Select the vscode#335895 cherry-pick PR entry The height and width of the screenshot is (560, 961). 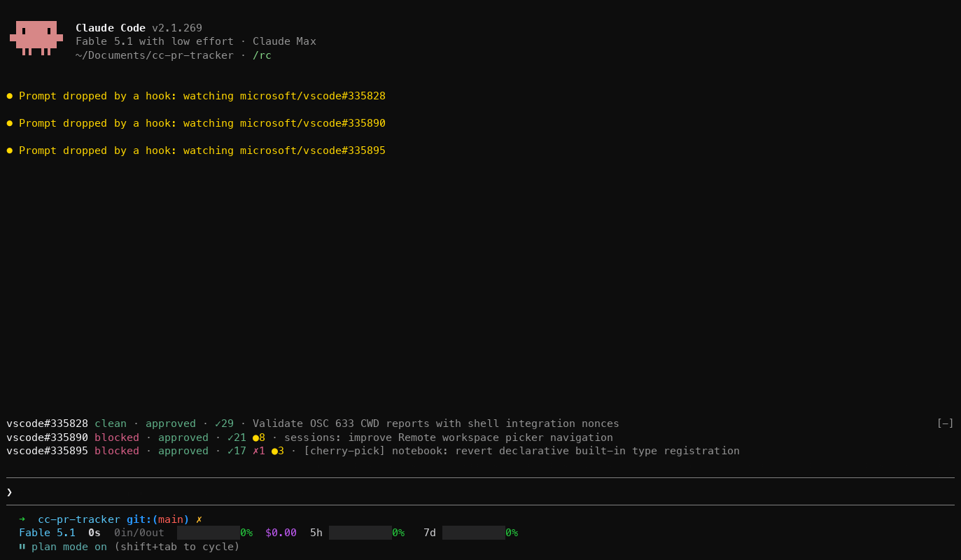click(373, 451)
